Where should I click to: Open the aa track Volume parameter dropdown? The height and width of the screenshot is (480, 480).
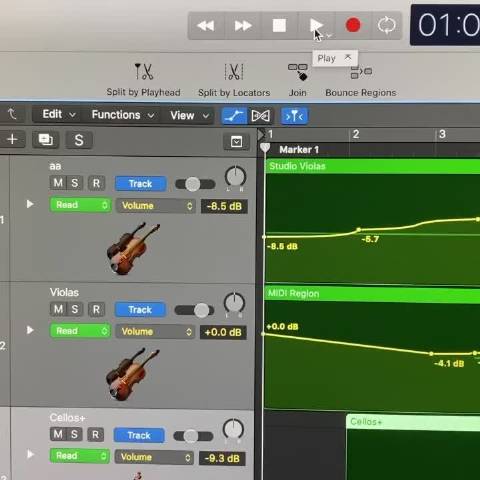pyautogui.click(x=155, y=206)
